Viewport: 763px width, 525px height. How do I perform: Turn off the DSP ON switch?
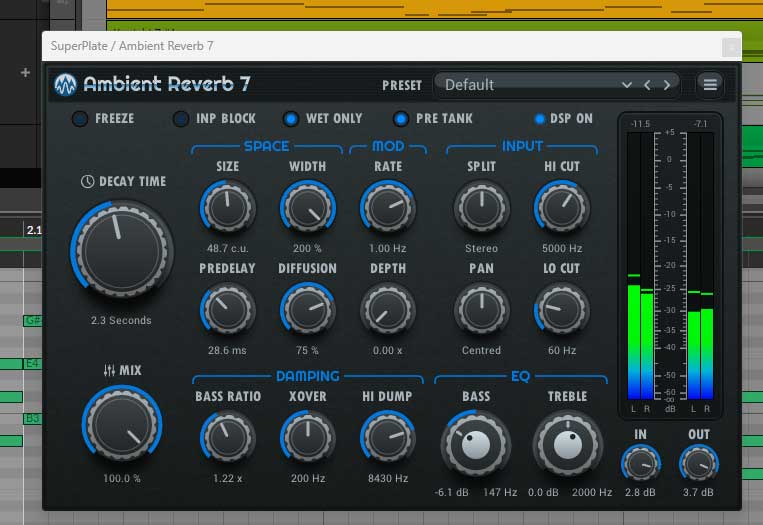(x=539, y=119)
